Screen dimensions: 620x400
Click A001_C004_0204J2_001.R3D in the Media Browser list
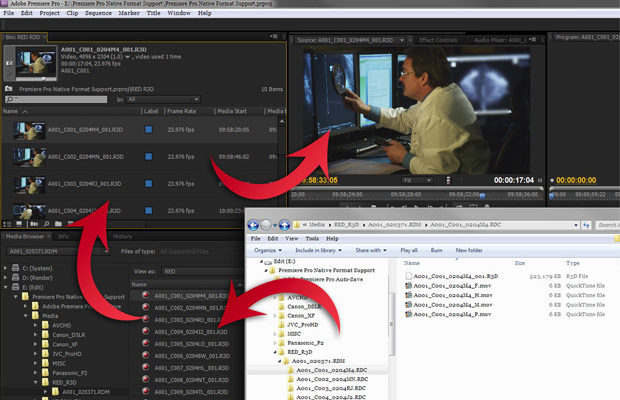(191, 332)
